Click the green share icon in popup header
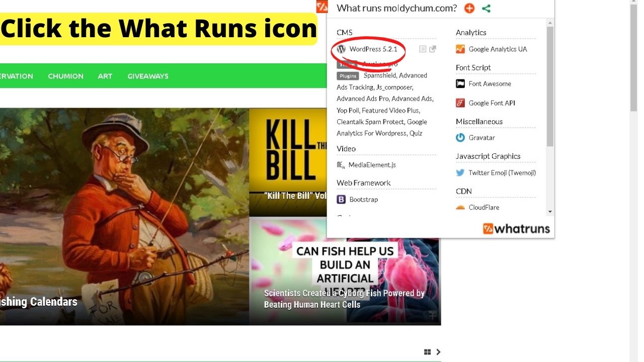The width and height of the screenshot is (644, 362). coord(486,8)
